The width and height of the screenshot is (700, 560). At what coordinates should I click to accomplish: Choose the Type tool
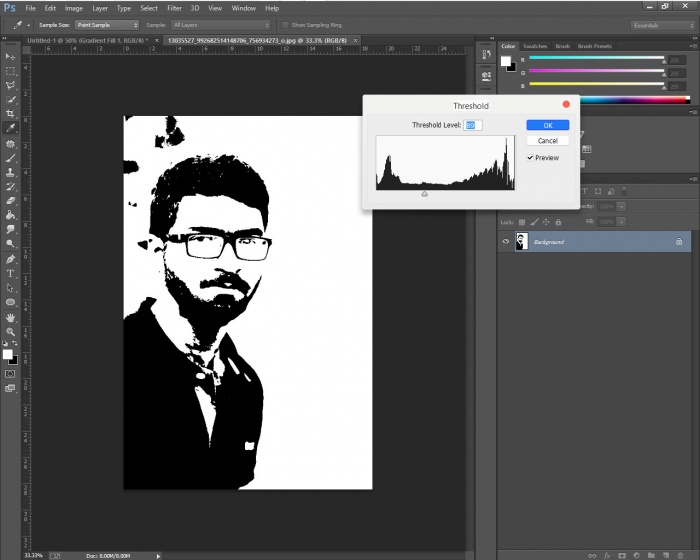11,273
